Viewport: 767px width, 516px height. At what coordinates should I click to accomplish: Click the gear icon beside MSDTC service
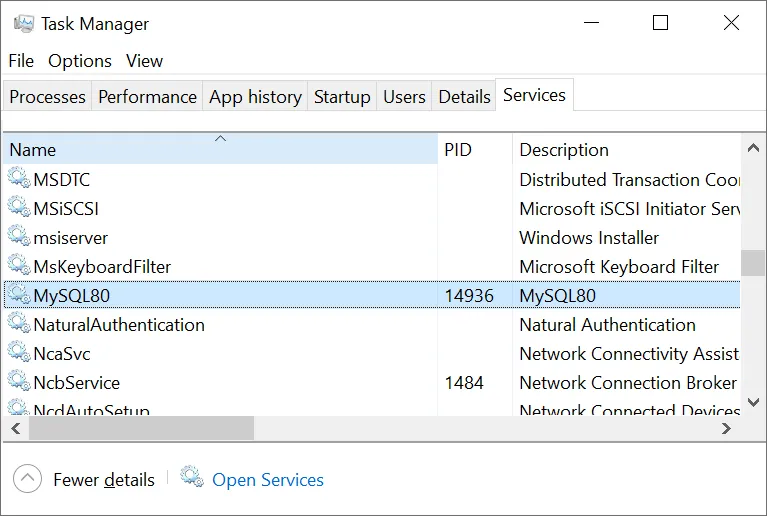click(19, 179)
